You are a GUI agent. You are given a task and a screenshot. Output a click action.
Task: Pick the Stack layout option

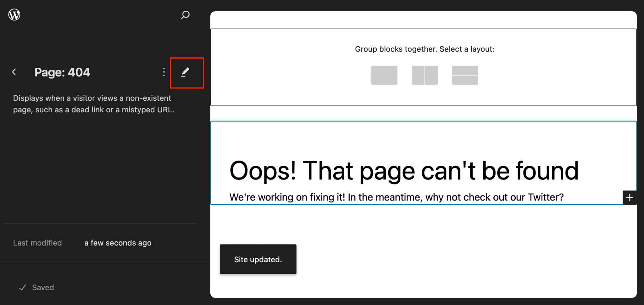465,75
